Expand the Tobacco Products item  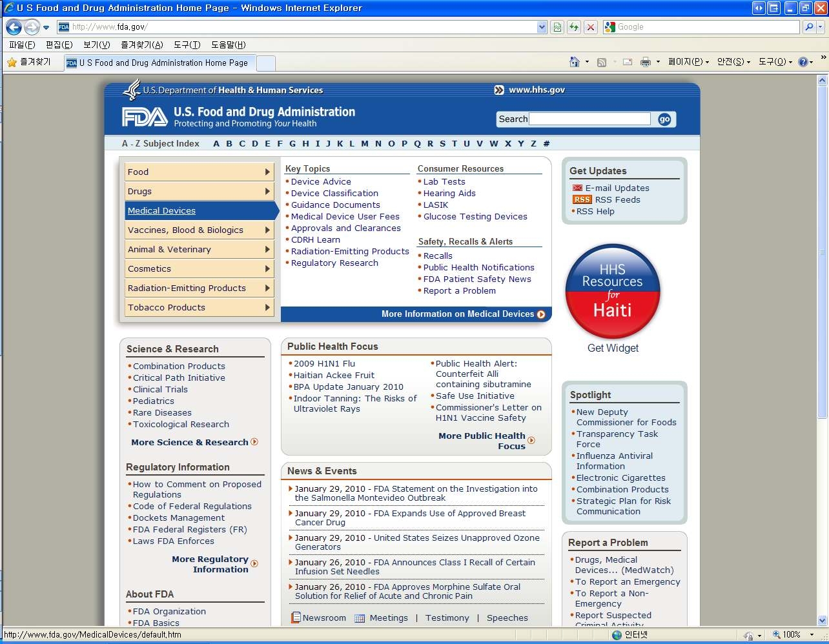pyautogui.click(x=199, y=307)
